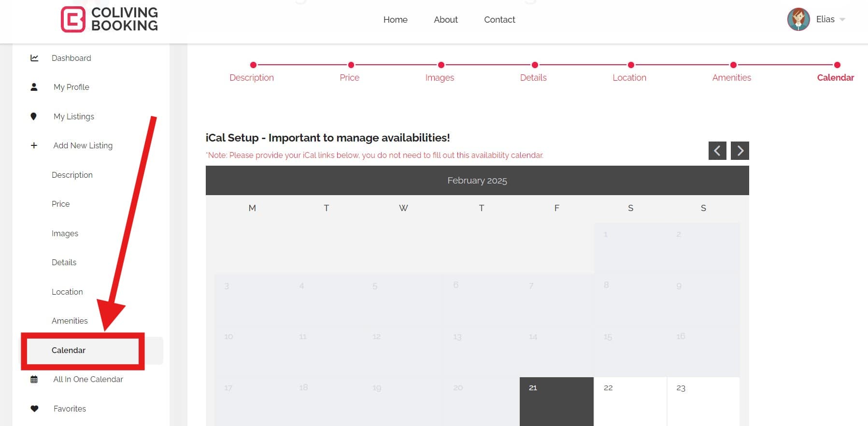Click the Coliving Booking logo
This screenshot has height=426, width=868.
110,19
